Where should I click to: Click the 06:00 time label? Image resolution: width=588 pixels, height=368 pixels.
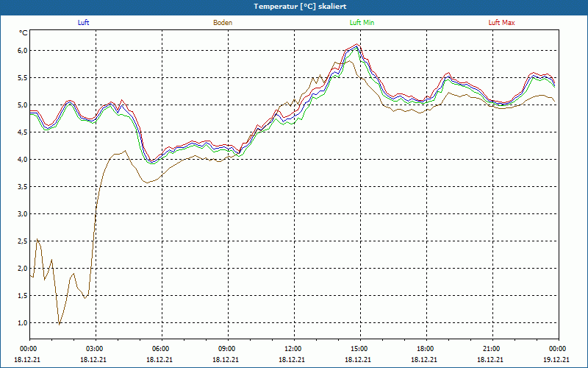coord(160,349)
